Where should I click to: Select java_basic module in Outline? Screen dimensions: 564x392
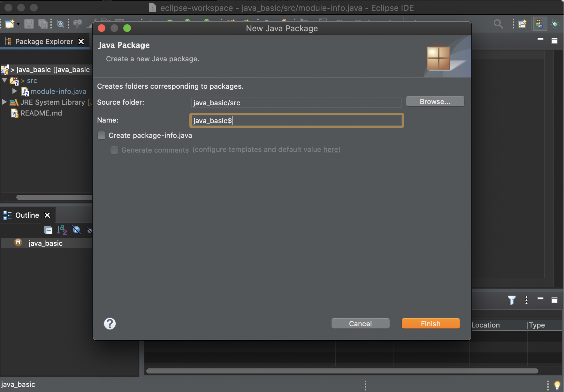(45, 243)
